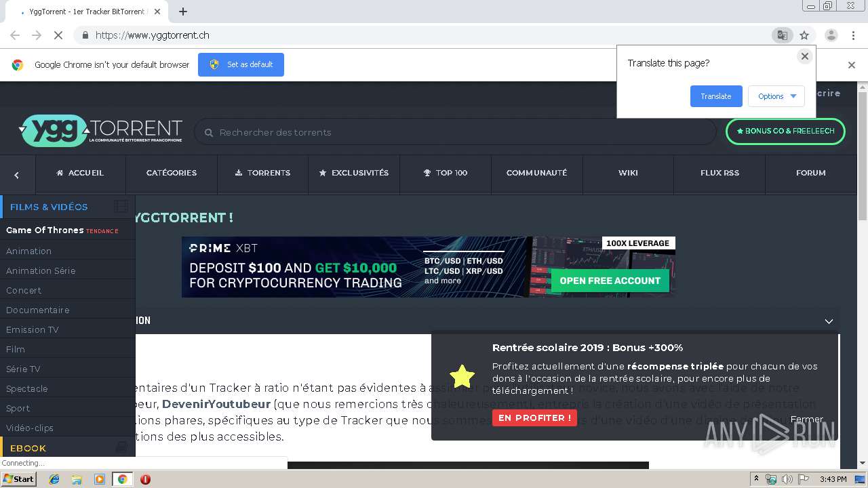This screenshot has width=868, height=488.
Task: Click the En Profiter button
Action: point(534,418)
